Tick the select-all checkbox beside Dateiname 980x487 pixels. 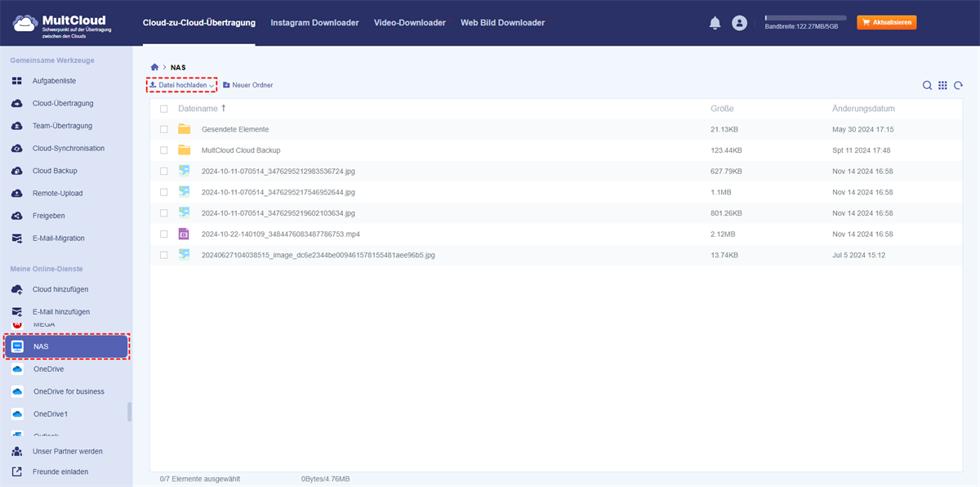point(163,109)
